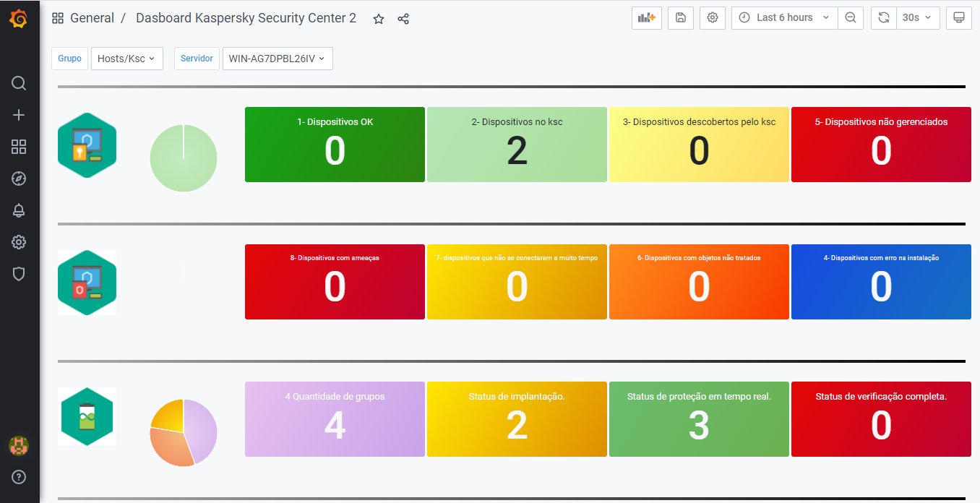The image size is (980, 503).
Task: Click the purple slice of groups pie chart
Action: 202,430
